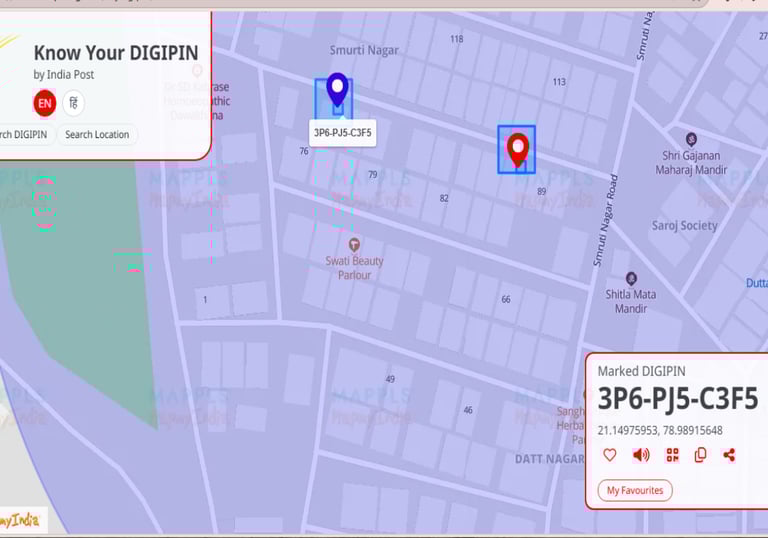
Task: Click the Know Your DIGIPIN title
Action: (x=116, y=53)
